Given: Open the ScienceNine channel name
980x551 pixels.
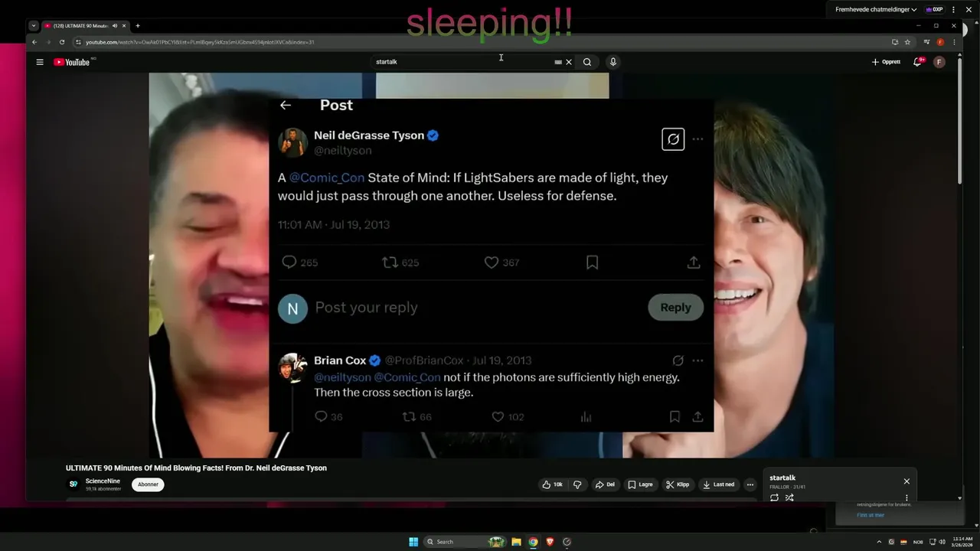Looking at the screenshot, I should (103, 481).
